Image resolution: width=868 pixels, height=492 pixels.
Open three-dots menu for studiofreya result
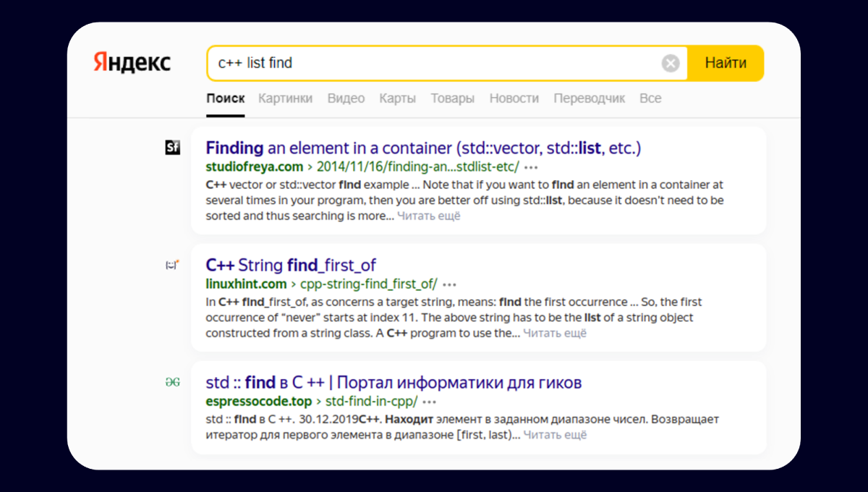(x=532, y=167)
